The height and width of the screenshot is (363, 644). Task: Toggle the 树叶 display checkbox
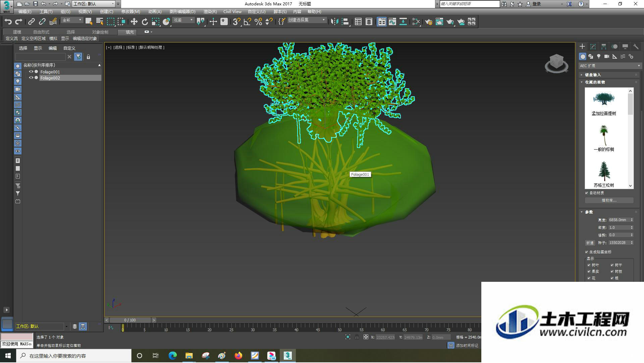[x=589, y=265]
